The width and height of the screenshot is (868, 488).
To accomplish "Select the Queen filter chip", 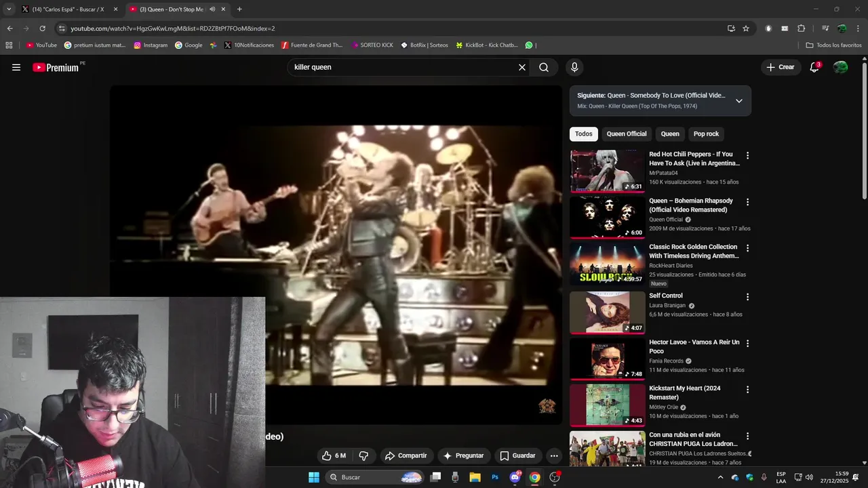I will coord(670,134).
